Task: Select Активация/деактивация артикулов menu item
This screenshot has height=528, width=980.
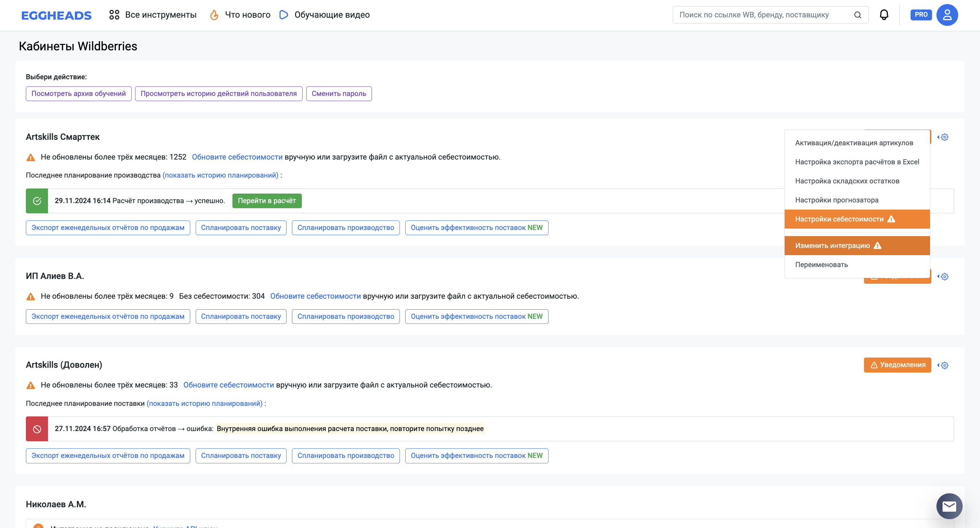Action: (857, 143)
